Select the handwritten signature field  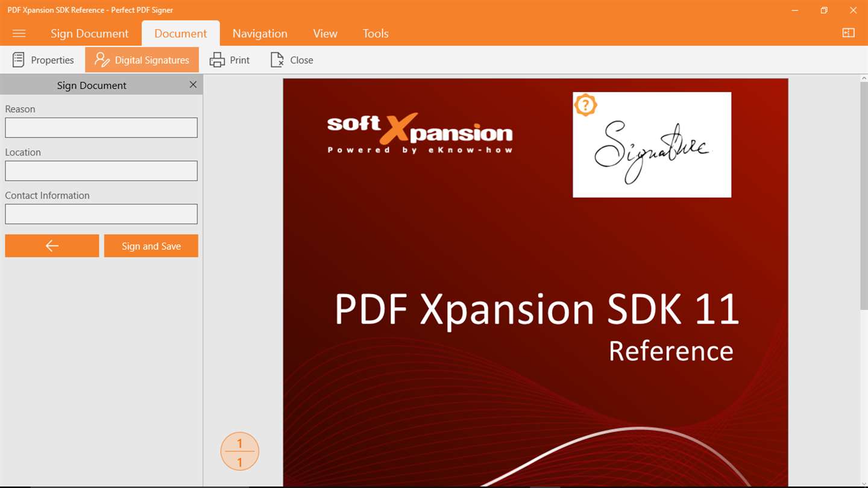pyautogui.click(x=652, y=145)
